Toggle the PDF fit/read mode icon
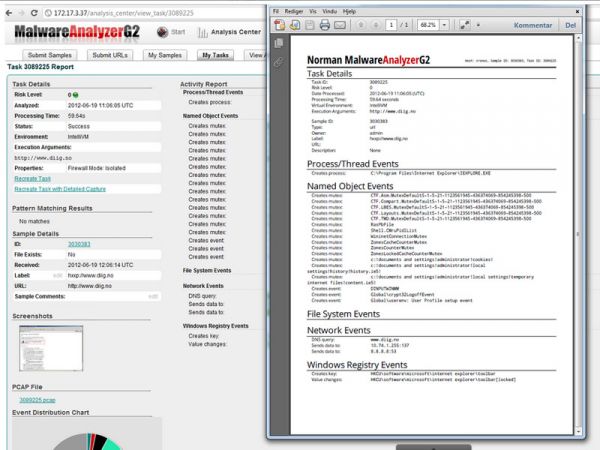 coord(465,25)
